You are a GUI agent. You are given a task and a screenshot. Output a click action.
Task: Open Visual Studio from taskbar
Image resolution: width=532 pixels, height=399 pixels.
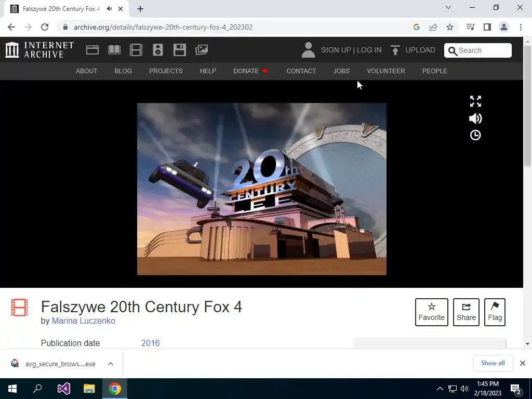click(x=63, y=389)
